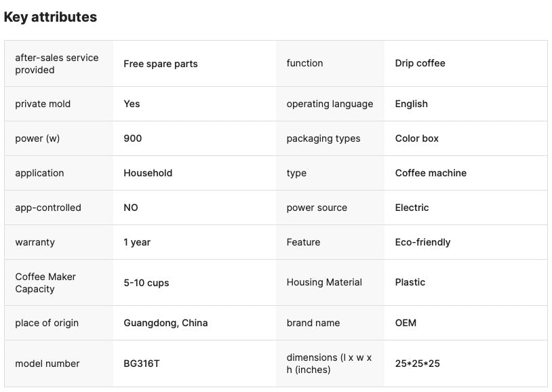Select the Eco-friendly feature value

tap(423, 242)
